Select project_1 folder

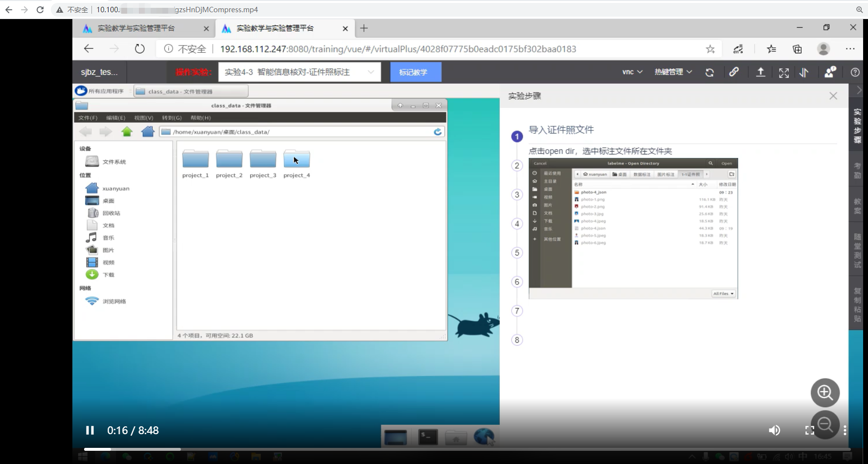pos(196,164)
